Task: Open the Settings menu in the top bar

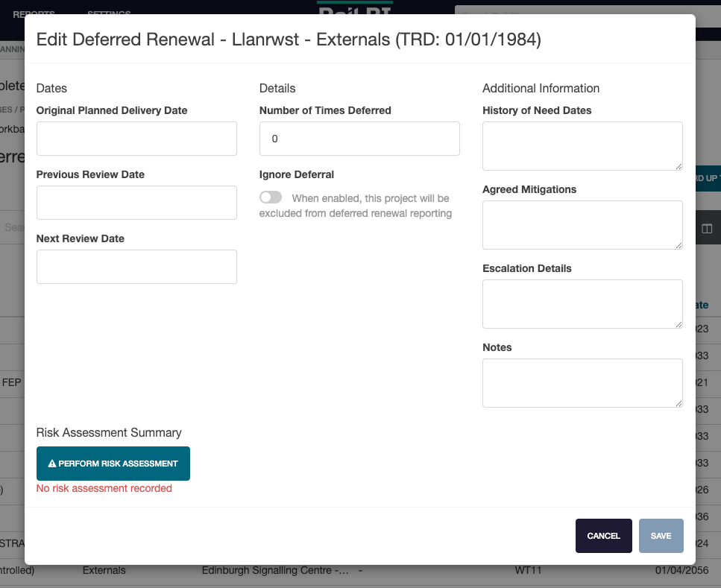Action: [x=109, y=14]
